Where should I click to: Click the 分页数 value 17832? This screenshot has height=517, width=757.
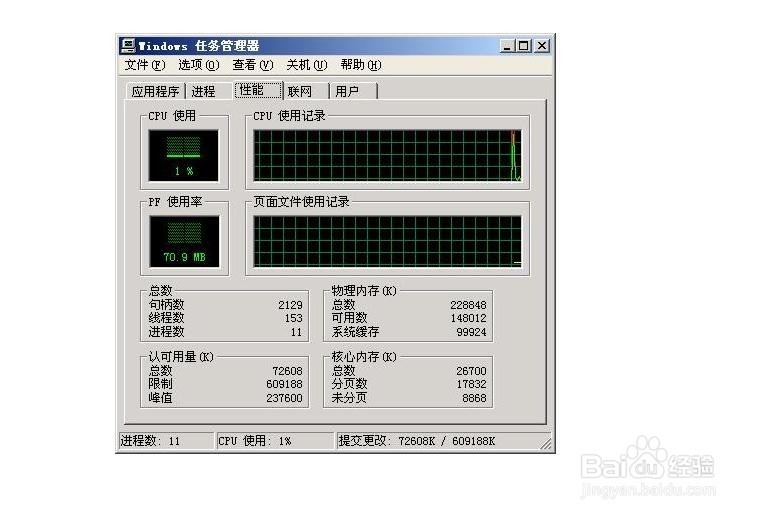[x=471, y=384]
